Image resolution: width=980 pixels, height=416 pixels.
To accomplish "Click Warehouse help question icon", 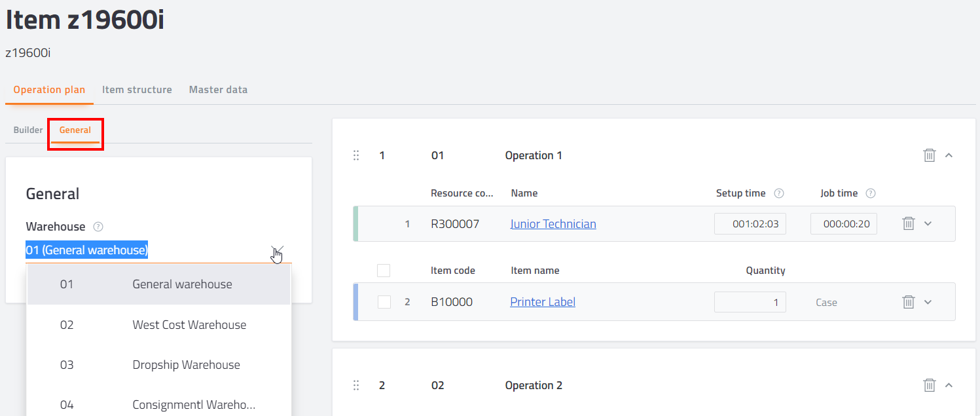I will (98, 227).
